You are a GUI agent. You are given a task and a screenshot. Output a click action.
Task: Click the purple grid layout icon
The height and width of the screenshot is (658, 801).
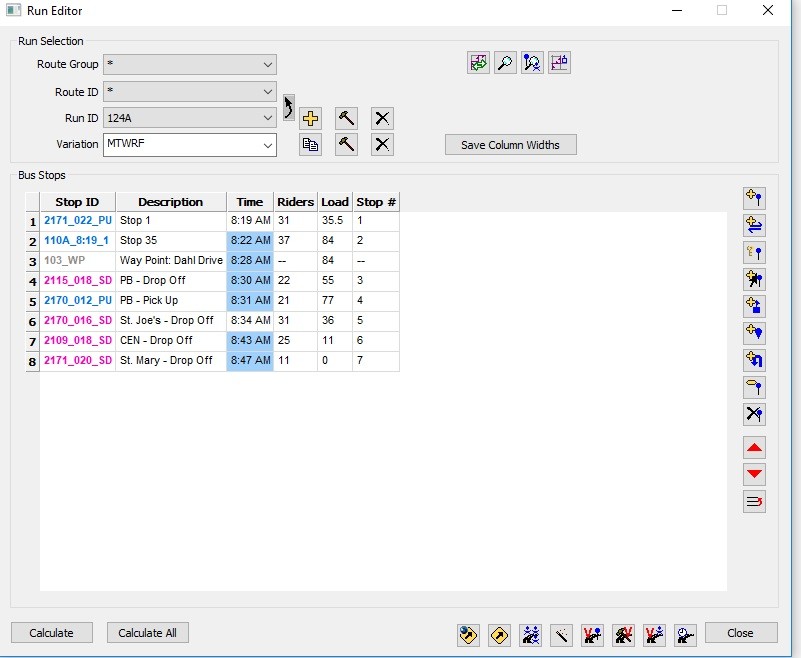pyautogui.click(x=559, y=63)
